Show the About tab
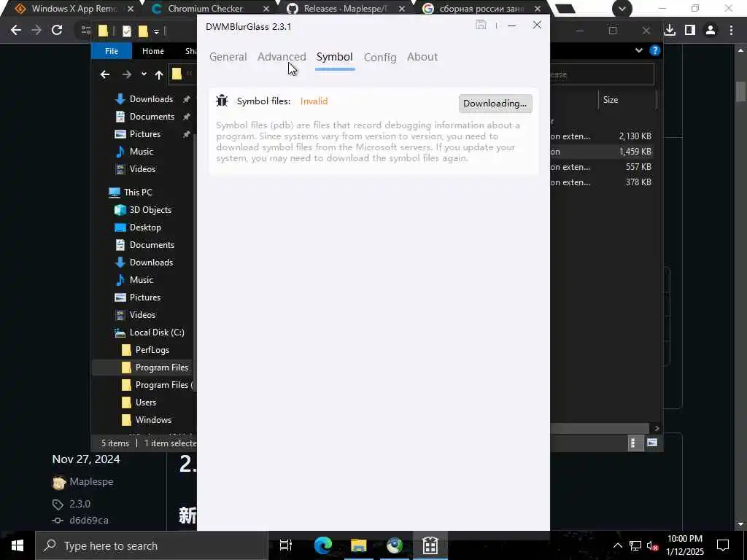The height and width of the screenshot is (560, 747). coord(422,57)
